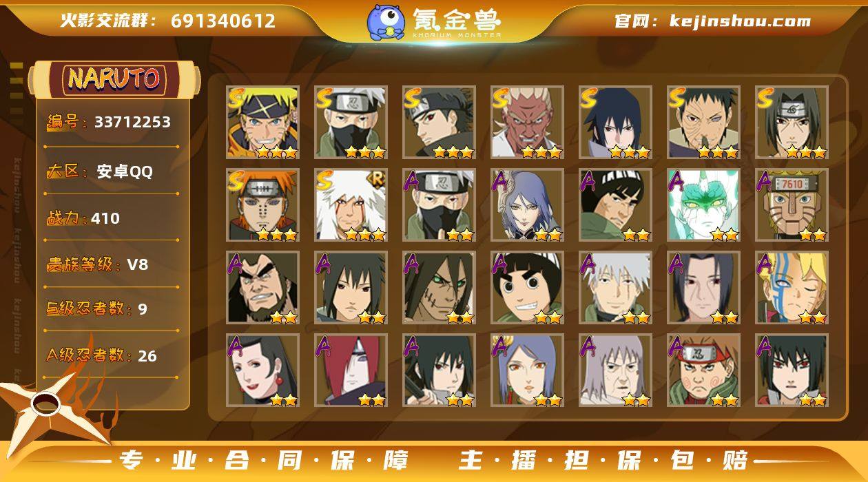Click the glowing green spirit A-rank portrait
Screen dimensions: 868x482
click(x=703, y=205)
